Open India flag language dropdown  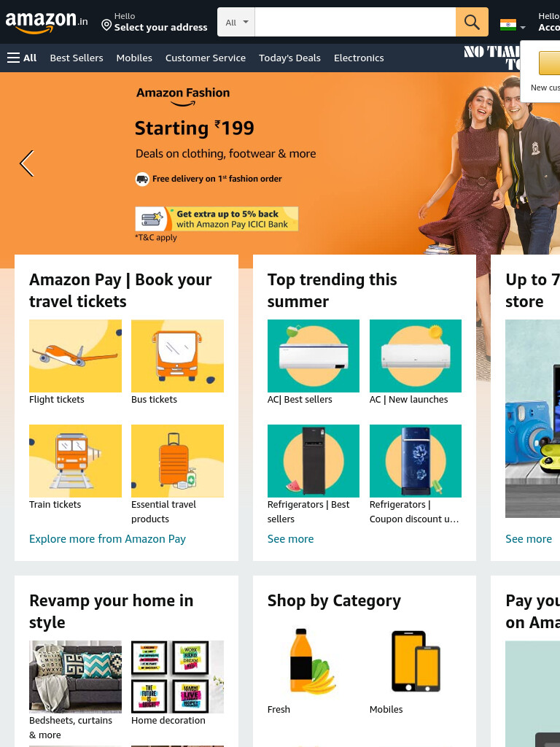click(513, 26)
